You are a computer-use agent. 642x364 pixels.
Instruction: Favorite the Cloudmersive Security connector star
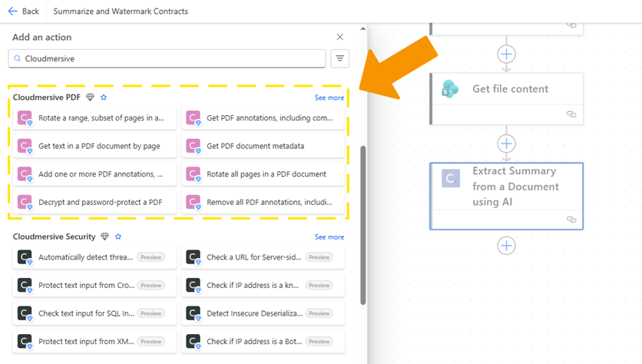(118, 237)
